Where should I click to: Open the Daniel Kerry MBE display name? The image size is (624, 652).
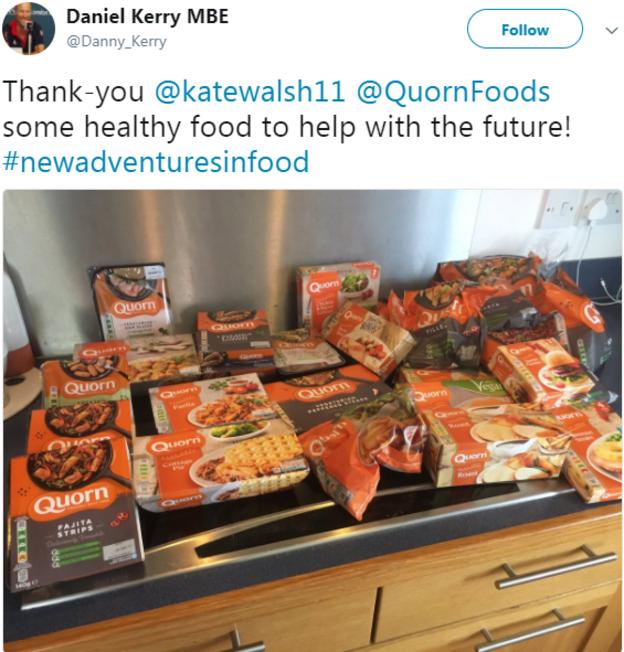pyautogui.click(x=148, y=17)
